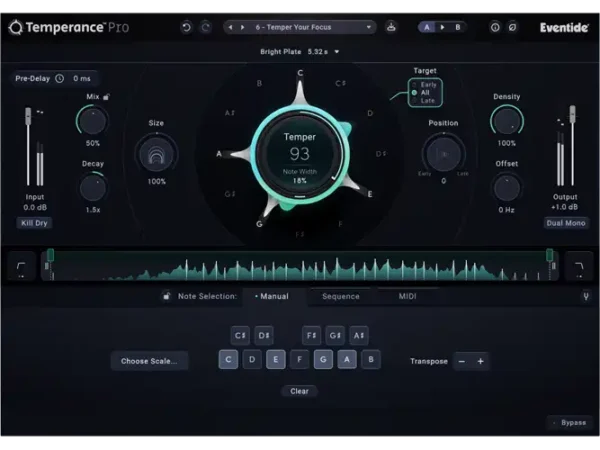Select compare slot A
Screen dimensions: 600x450
pyautogui.click(x=427, y=27)
